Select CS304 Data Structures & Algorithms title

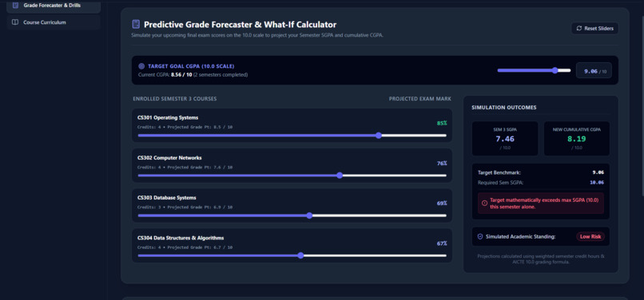point(181,238)
